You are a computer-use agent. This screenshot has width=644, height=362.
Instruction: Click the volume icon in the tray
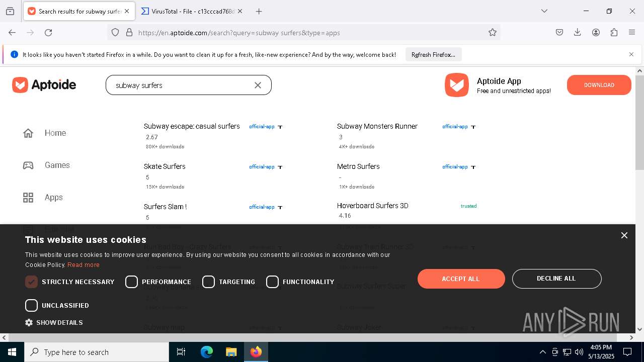pos(579,352)
